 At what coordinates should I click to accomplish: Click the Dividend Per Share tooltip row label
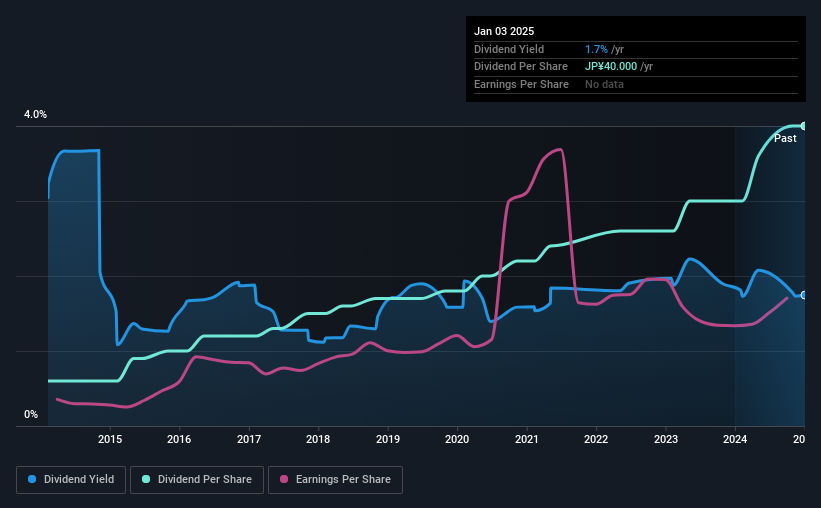point(520,67)
